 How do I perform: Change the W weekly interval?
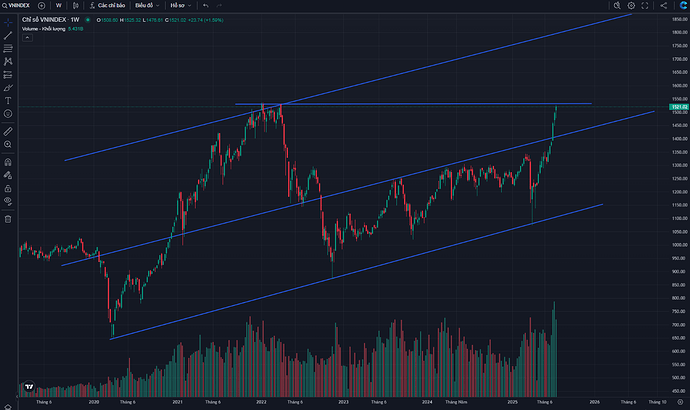(x=59, y=5)
